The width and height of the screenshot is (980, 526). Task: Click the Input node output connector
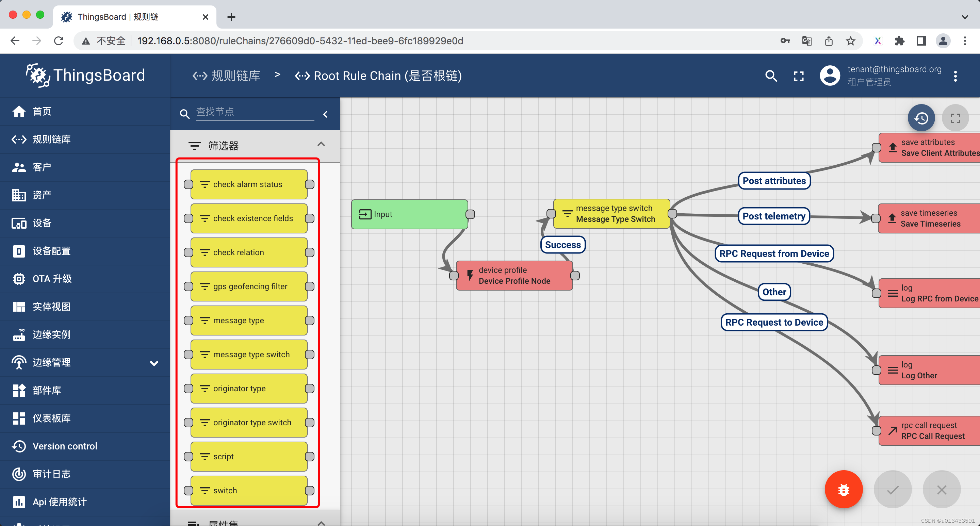(470, 214)
